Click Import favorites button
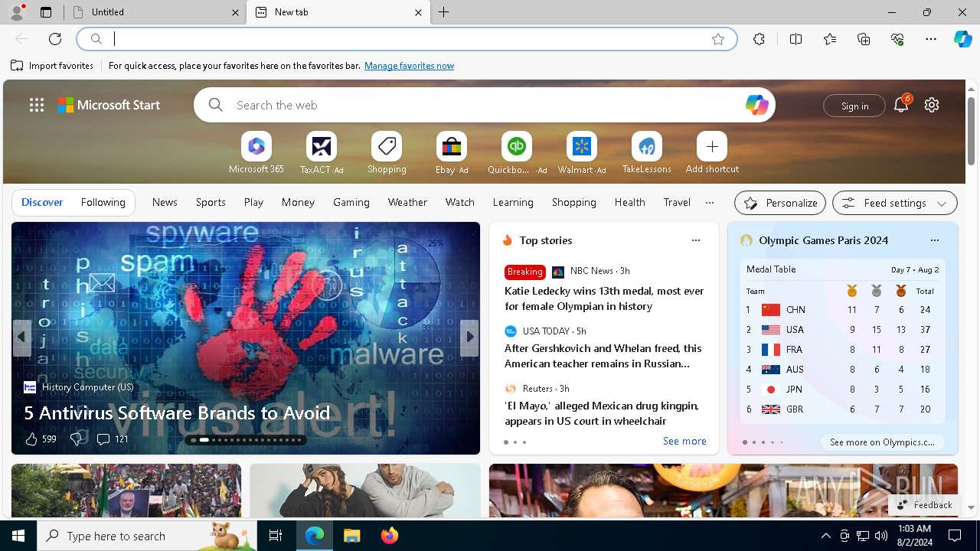 click(x=52, y=66)
